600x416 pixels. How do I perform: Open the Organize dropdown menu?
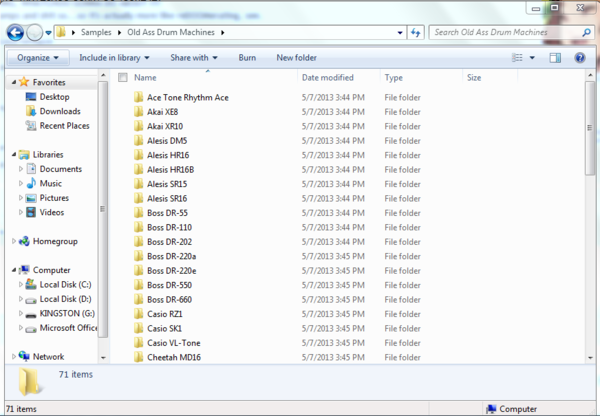pos(38,58)
